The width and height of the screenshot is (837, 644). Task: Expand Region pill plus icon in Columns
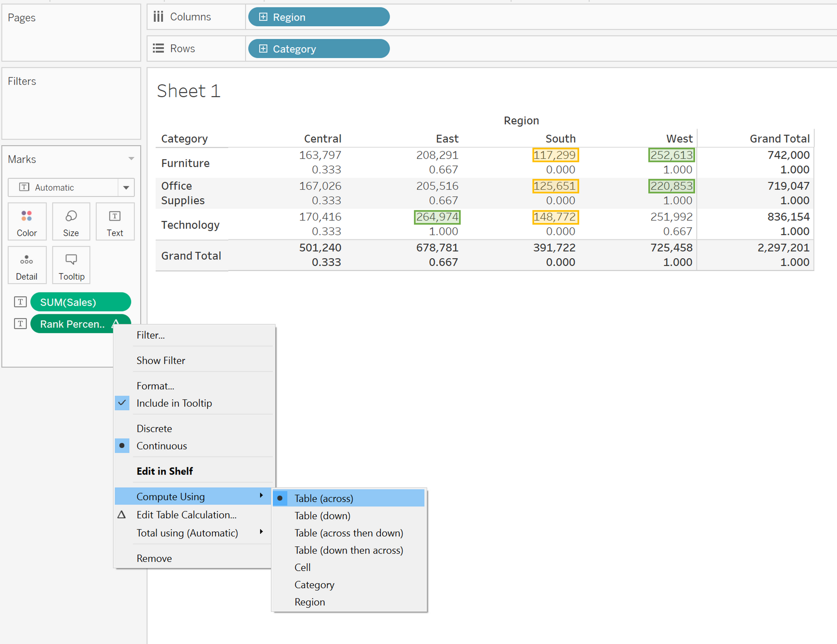(x=263, y=17)
